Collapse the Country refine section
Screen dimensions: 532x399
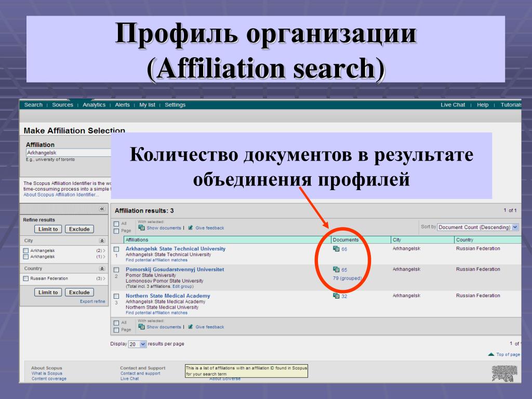pos(102,269)
